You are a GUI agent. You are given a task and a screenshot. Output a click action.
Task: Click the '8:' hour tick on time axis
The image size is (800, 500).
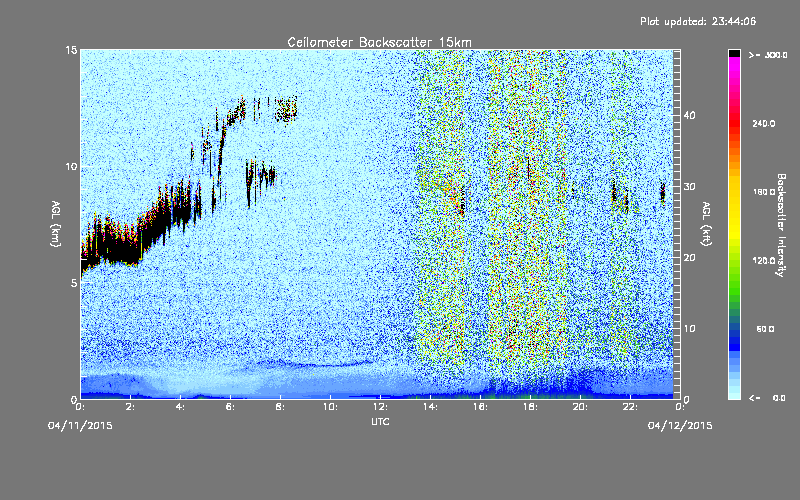(x=281, y=407)
